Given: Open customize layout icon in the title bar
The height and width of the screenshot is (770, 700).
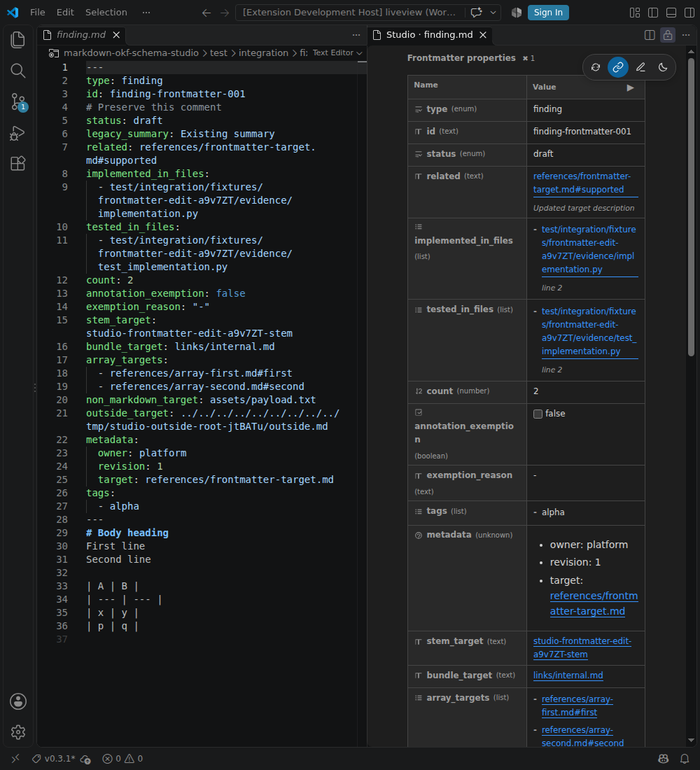Looking at the screenshot, I should [x=635, y=13].
